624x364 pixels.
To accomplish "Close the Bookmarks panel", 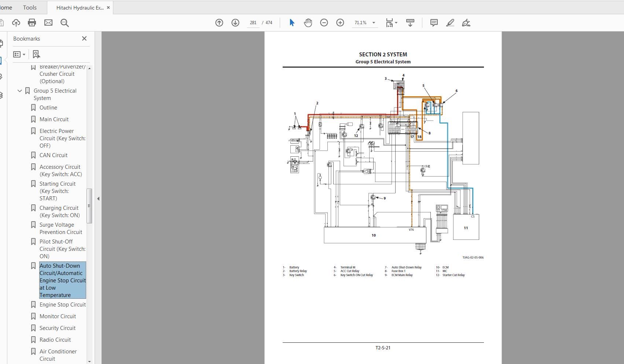I will point(84,38).
